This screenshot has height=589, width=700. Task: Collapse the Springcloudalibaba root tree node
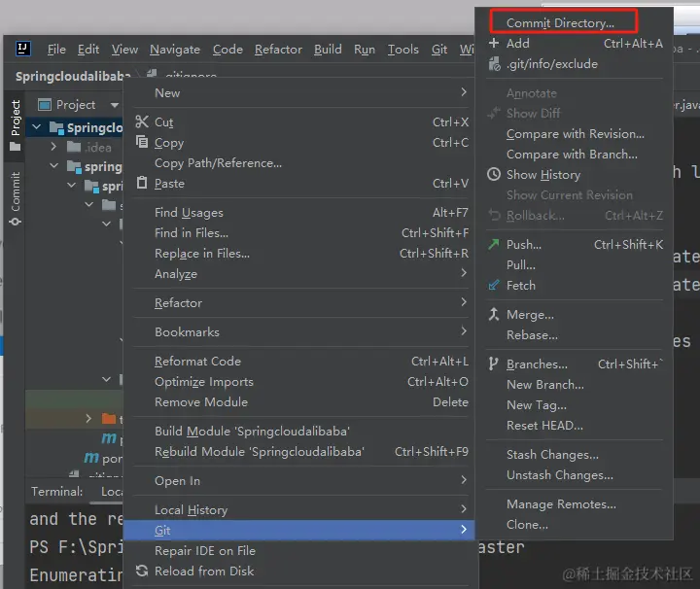coord(37,127)
